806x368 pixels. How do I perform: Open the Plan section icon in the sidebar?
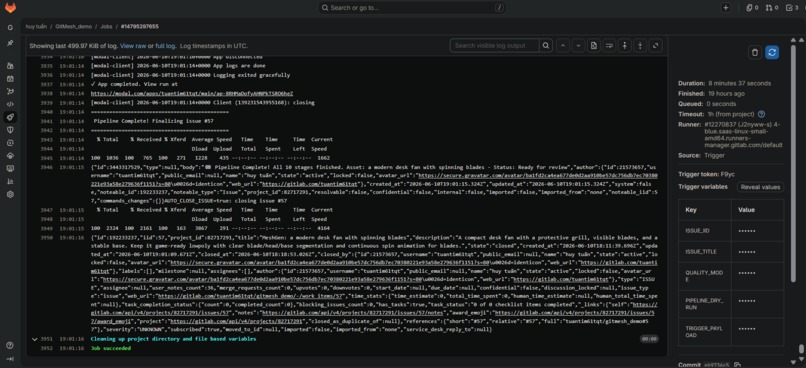coord(10,79)
